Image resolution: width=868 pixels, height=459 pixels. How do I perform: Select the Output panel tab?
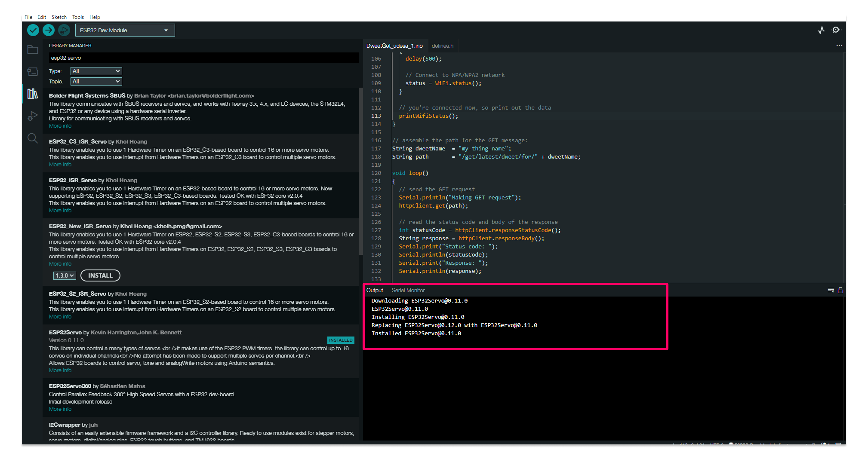(375, 291)
